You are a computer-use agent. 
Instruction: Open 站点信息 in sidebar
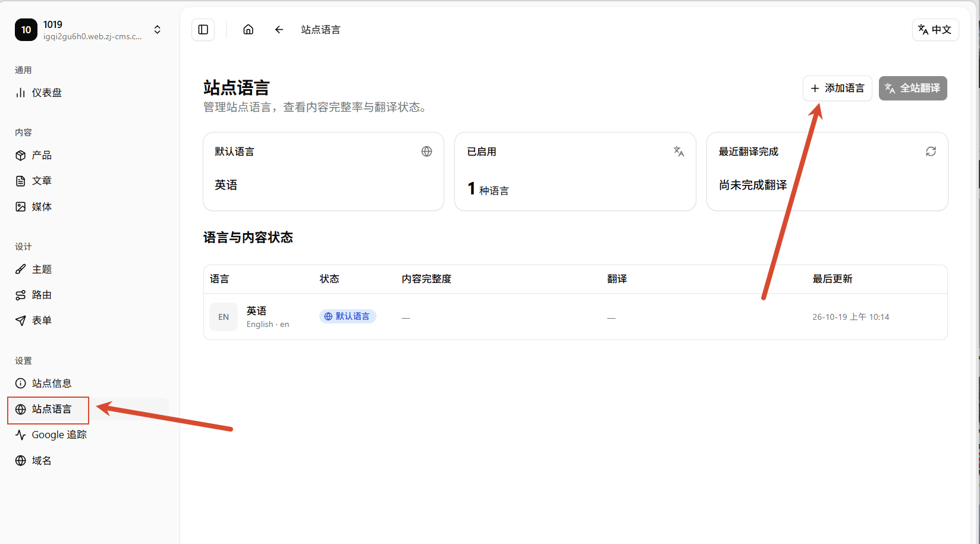pos(88,383)
